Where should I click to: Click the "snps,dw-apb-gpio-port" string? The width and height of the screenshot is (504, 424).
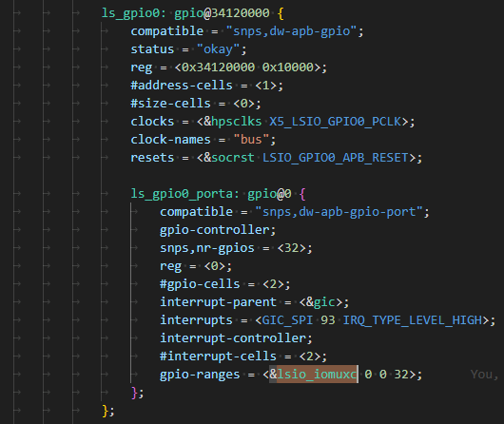coord(339,212)
